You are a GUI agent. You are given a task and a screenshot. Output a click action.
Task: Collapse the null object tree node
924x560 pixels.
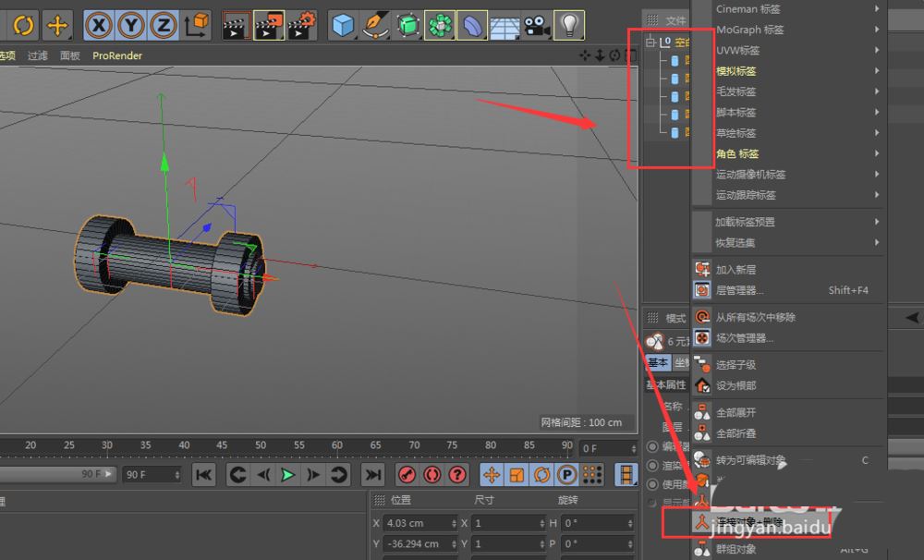[x=650, y=42]
